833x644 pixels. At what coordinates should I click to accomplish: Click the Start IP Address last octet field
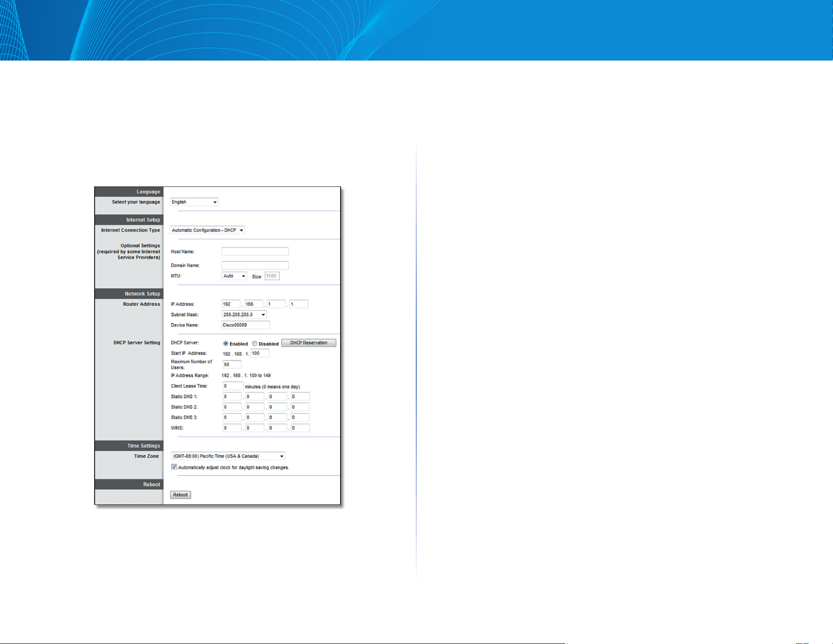[260, 353]
